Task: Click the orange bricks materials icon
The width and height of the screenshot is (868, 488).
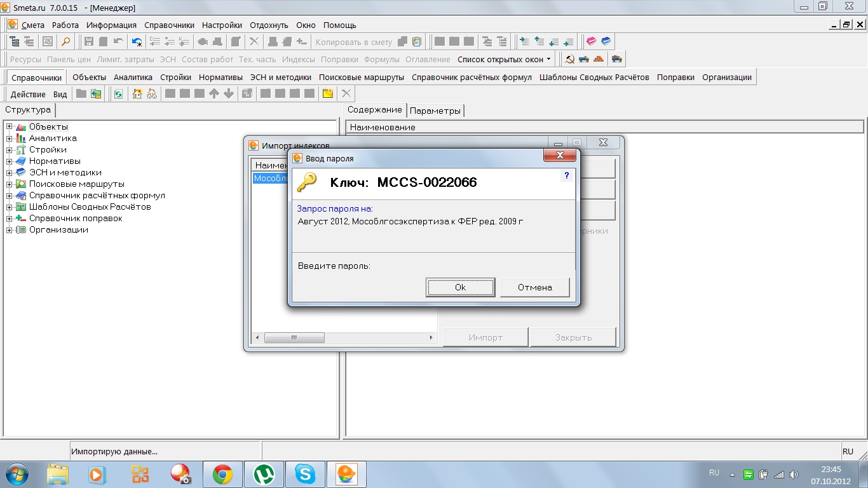Action: coord(599,59)
